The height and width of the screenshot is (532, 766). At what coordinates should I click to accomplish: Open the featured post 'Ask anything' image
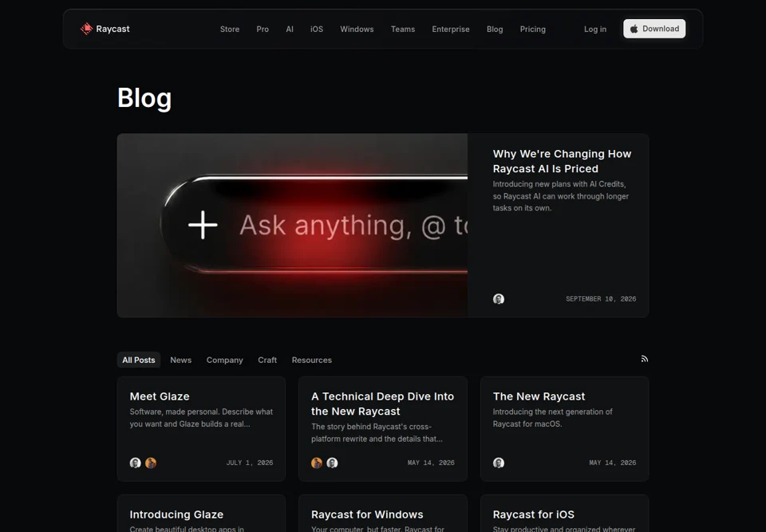pos(292,225)
